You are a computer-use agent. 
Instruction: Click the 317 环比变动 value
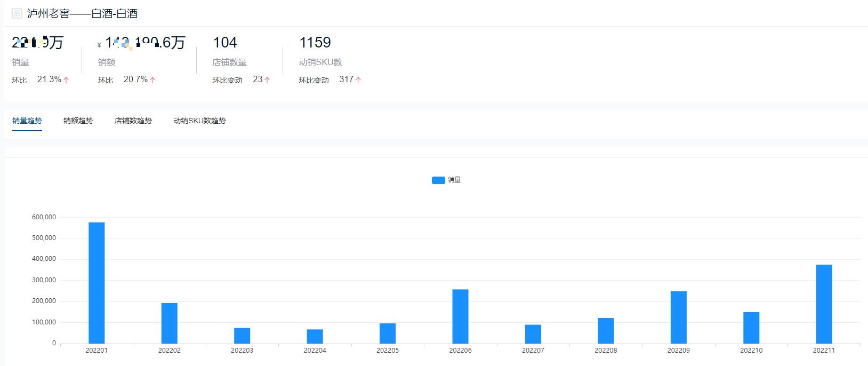point(347,79)
